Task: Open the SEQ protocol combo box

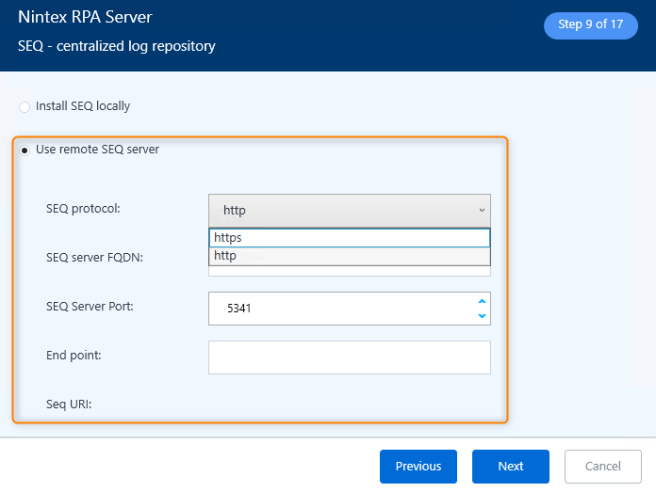Action: [x=340, y=210]
